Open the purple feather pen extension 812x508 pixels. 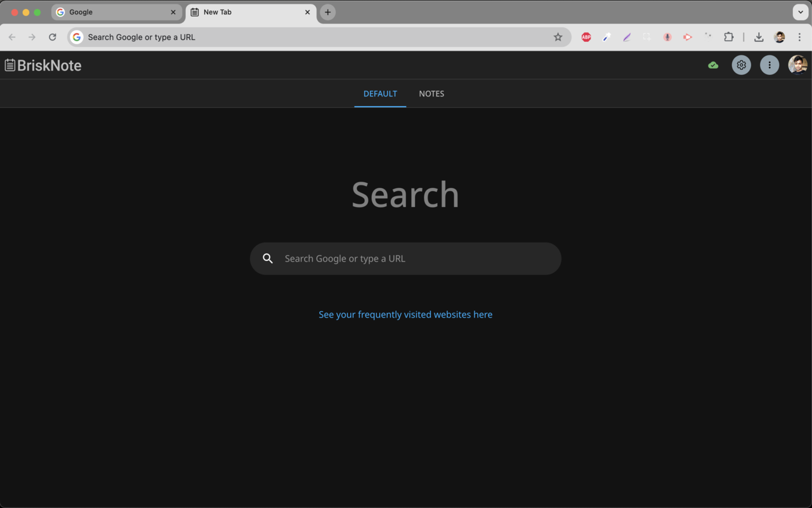click(x=627, y=37)
